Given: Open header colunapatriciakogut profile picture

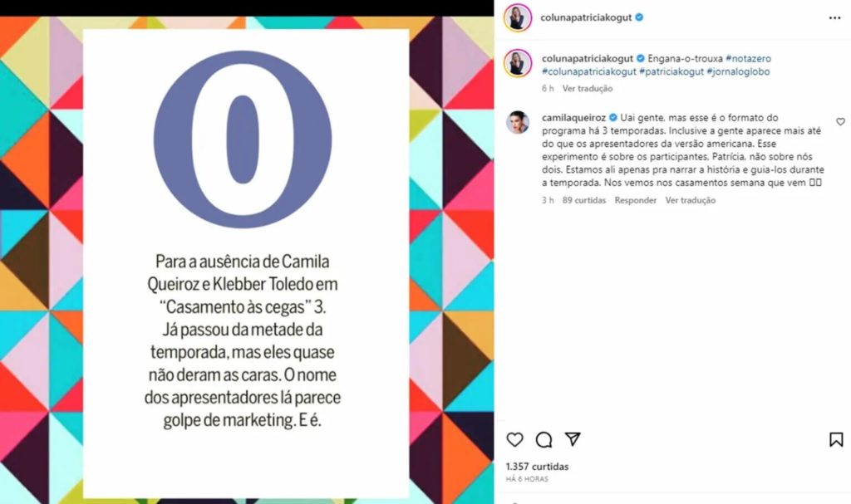Looking at the screenshot, I should coord(518,18).
